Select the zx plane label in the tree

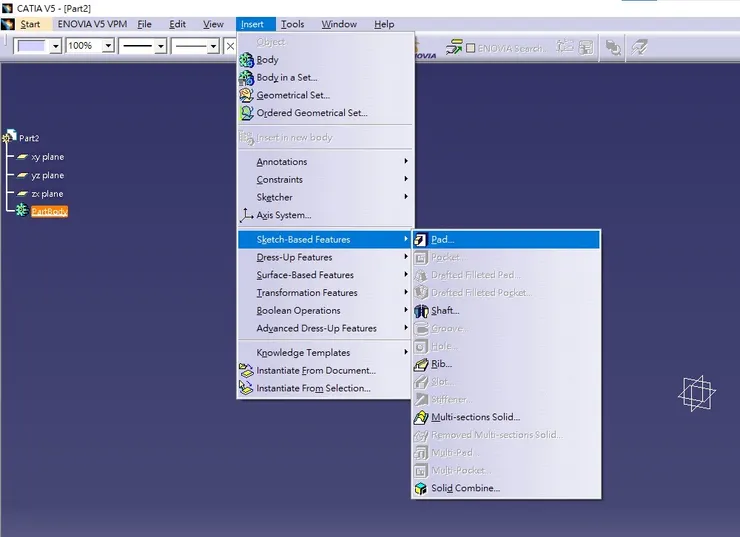[47, 194]
